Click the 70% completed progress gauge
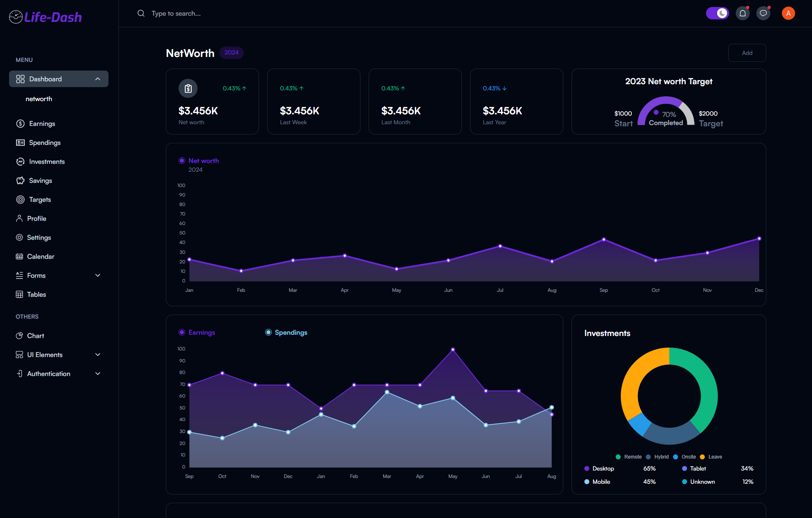Screen dimensions: 812x518 click(666, 111)
